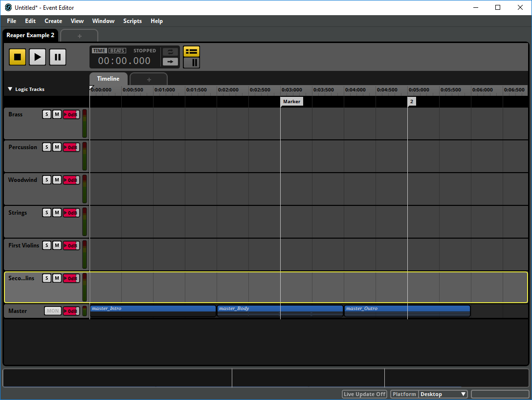Click the Follow playback arrow icon
The image size is (532, 400).
coord(170,62)
